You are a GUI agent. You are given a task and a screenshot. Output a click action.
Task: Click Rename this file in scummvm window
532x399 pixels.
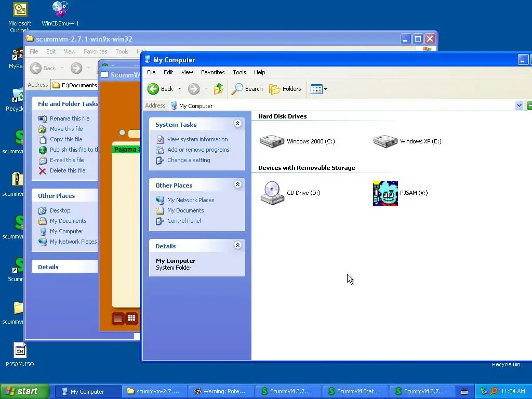(x=70, y=118)
